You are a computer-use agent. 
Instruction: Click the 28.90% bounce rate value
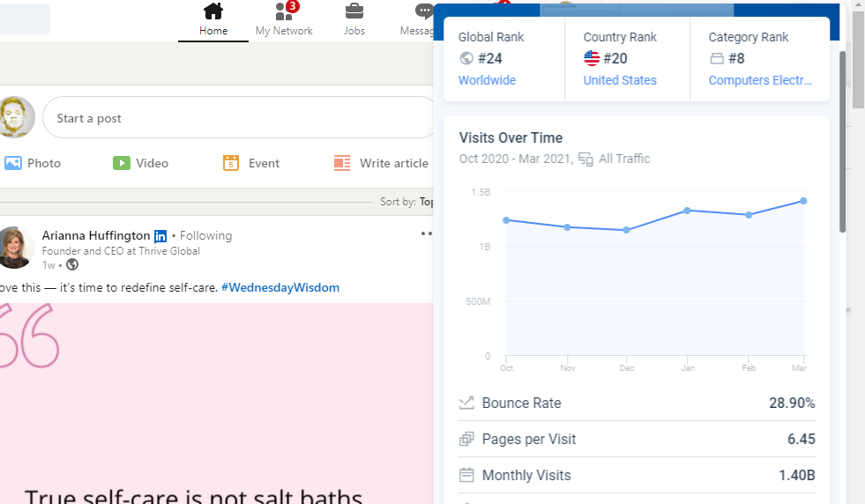[x=792, y=403]
